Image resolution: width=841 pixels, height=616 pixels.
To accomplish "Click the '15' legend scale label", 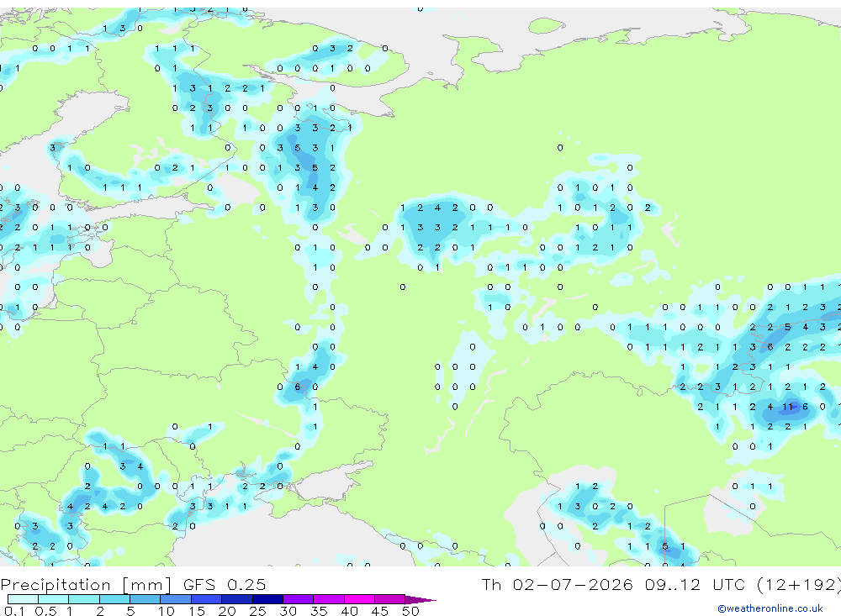I will [197, 611].
